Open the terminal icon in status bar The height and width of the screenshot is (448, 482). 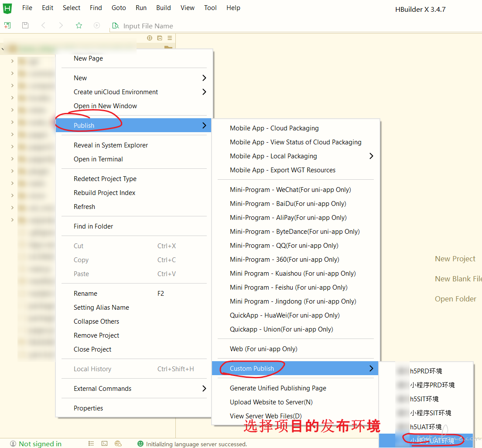[105, 443]
